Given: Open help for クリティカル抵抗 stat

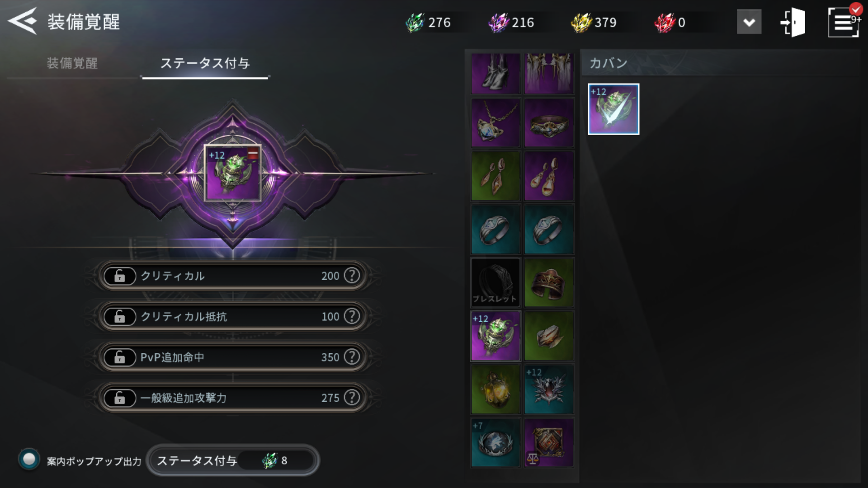Looking at the screenshot, I should click(x=352, y=316).
